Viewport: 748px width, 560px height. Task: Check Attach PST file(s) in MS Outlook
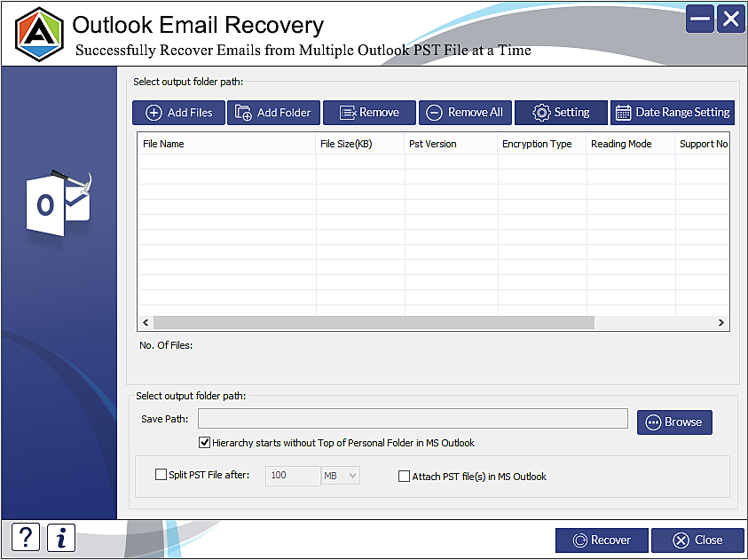click(x=405, y=477)
